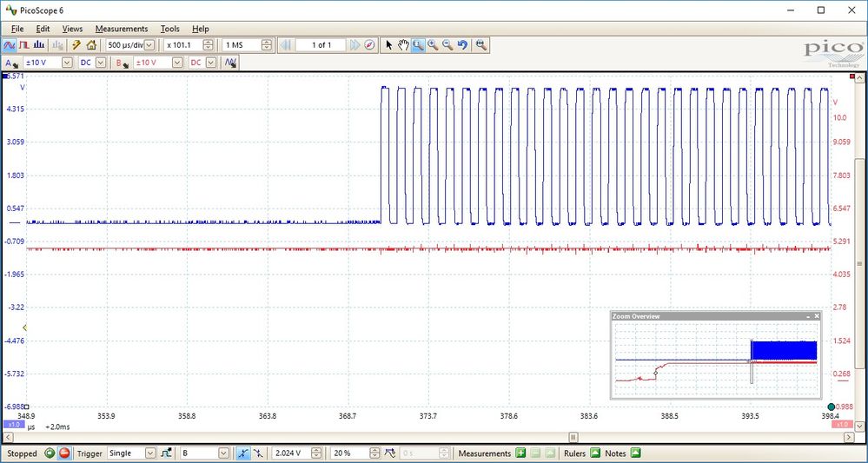Screen dimensions: 868x463
Task: Click the blue Channel A ruler handle
Action: click(5, 76)
